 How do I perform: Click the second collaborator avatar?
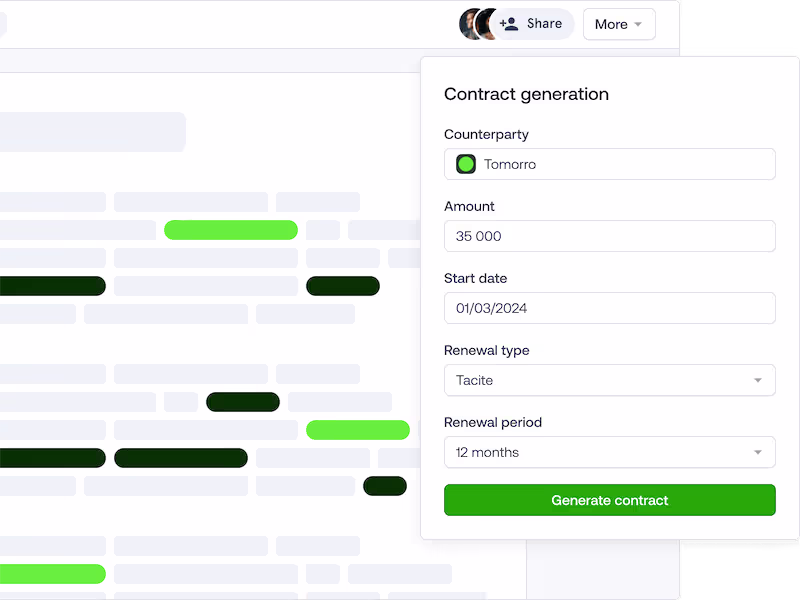[488, 23]
